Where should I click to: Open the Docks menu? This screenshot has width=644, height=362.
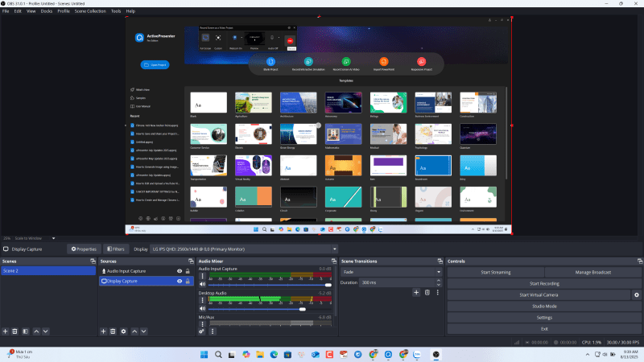[x=47, y=11]
